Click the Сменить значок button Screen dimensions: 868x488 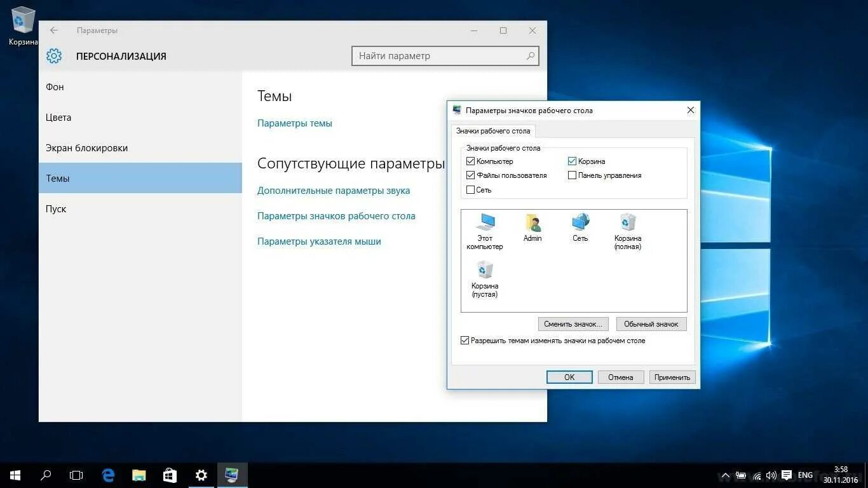point(573,324)
